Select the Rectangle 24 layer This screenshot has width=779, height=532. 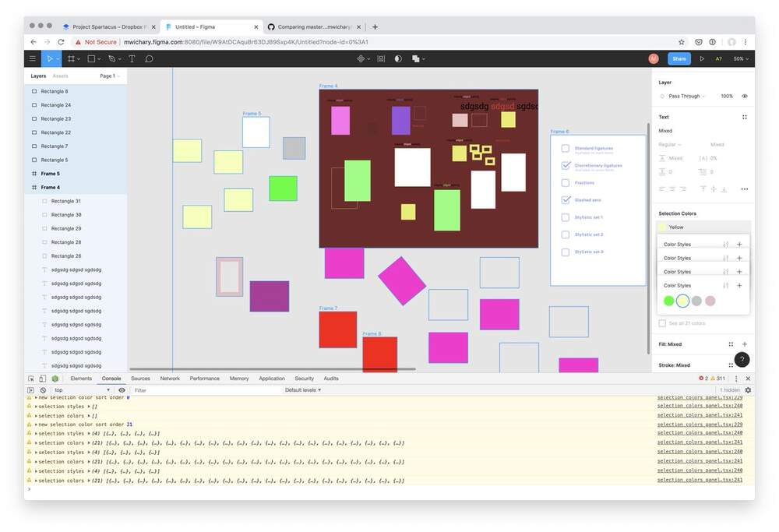coord(56,105)
